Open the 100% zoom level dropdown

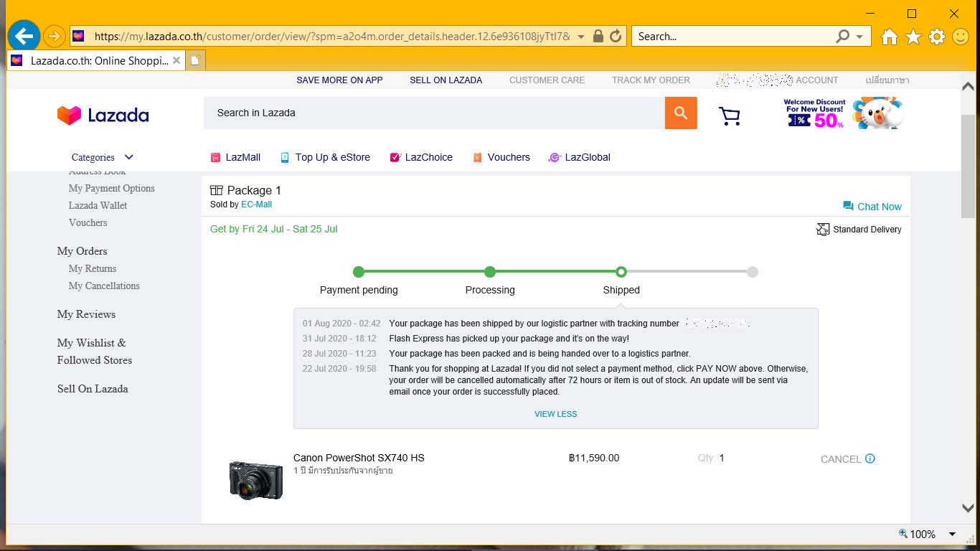[953, 534]
